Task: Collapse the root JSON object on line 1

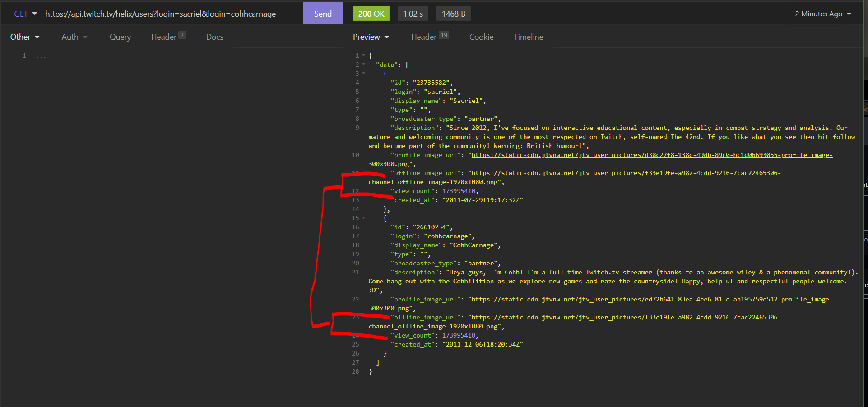Action: (363, 55)
